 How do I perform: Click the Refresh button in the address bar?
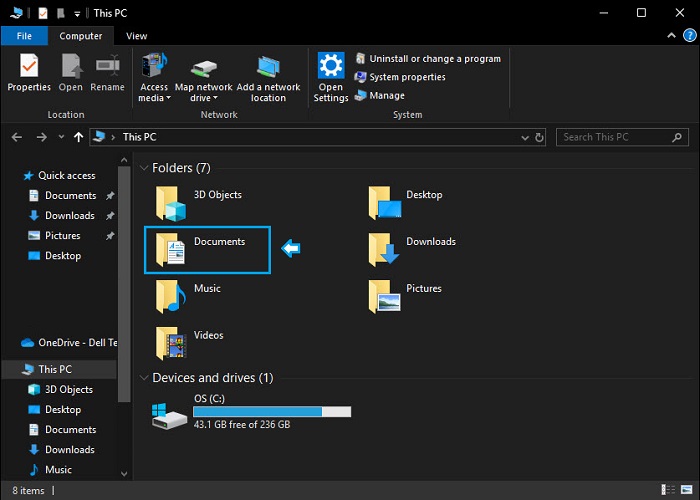[x=540, y=137]
